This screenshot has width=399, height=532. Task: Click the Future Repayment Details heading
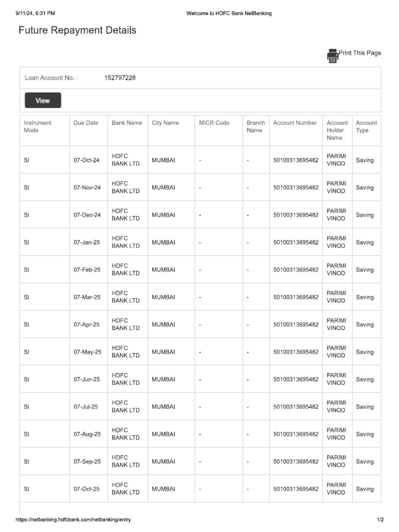coord(77,30)
